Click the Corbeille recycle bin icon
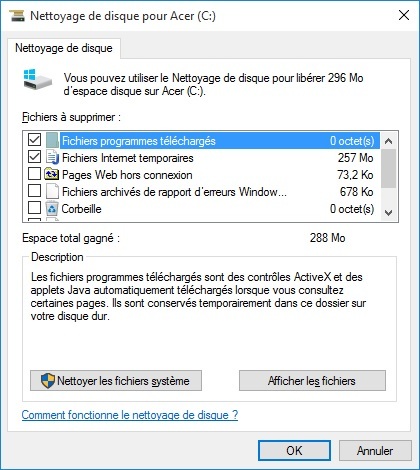This screenshot has width=420, height=470. pyautogui.click(x=52, y=208)
